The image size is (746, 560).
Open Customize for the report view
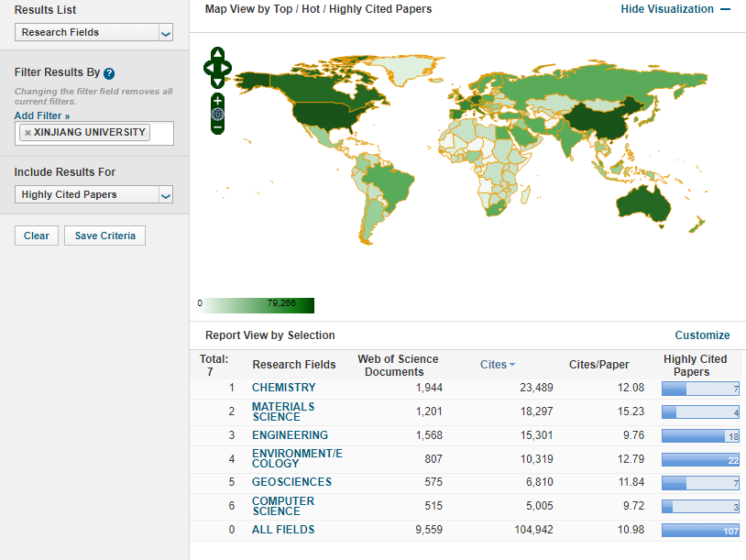click(702, 335)
